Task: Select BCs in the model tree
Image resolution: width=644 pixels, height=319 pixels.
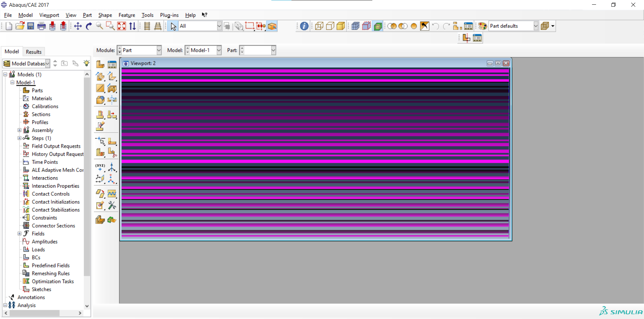Action: point(36,258)
